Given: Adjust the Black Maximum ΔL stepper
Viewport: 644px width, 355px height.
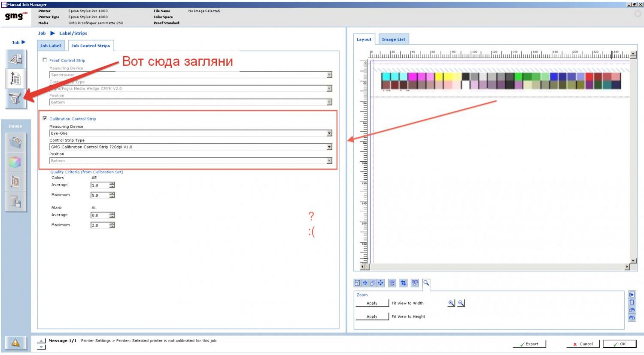Looking at the screenshot, I should (112, 225).
